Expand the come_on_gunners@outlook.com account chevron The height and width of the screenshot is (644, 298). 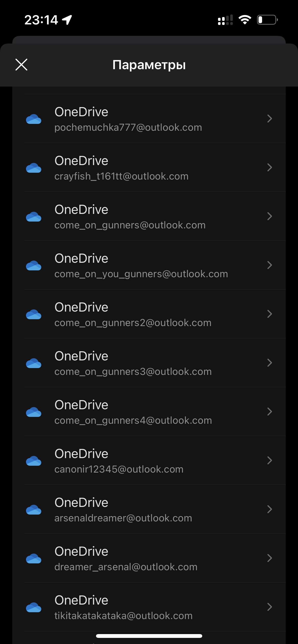click(270, 216)
